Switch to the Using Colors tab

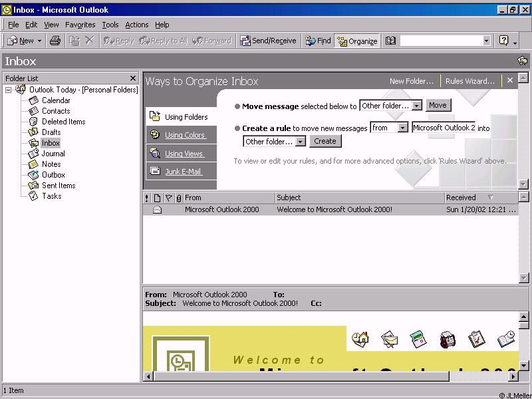click(x=185, y=135)
